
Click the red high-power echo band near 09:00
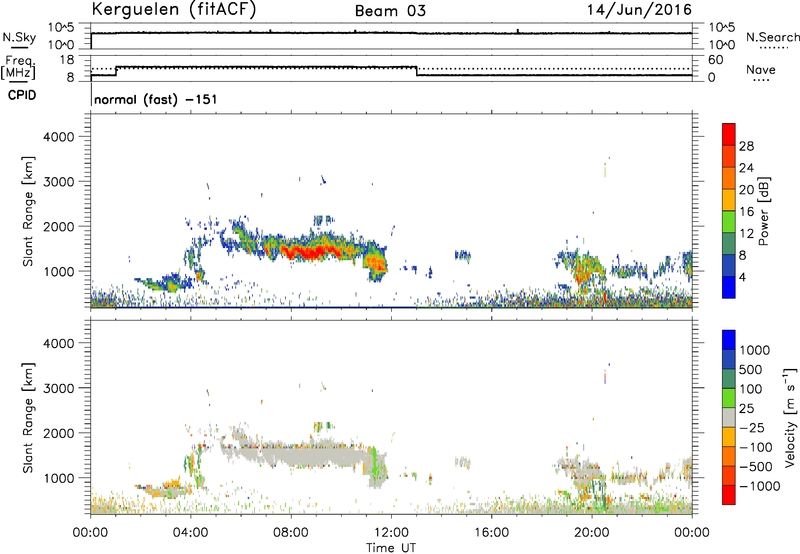point(309,251)
